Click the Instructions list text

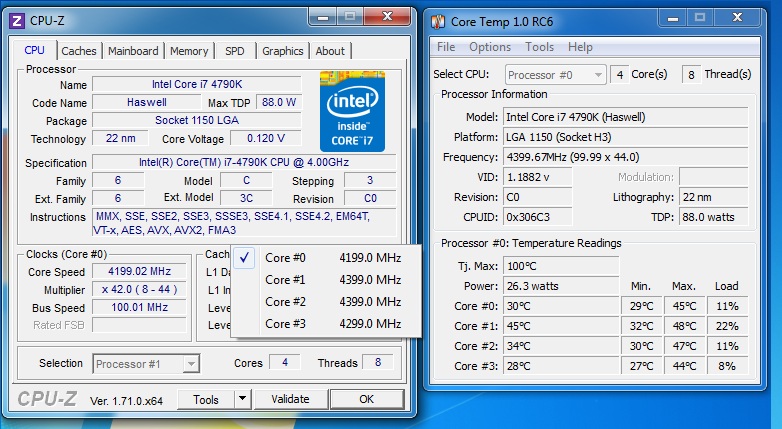pyautogui.click(x=244, y=223)
